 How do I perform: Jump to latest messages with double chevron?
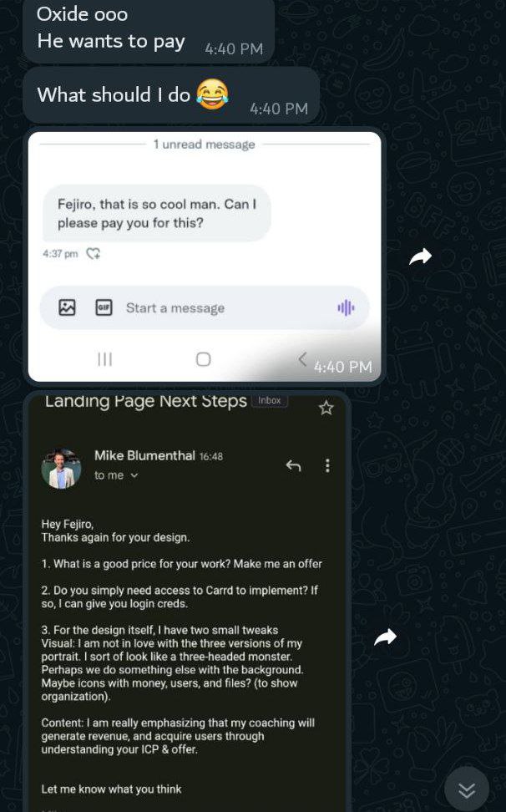tap(467, 789)
